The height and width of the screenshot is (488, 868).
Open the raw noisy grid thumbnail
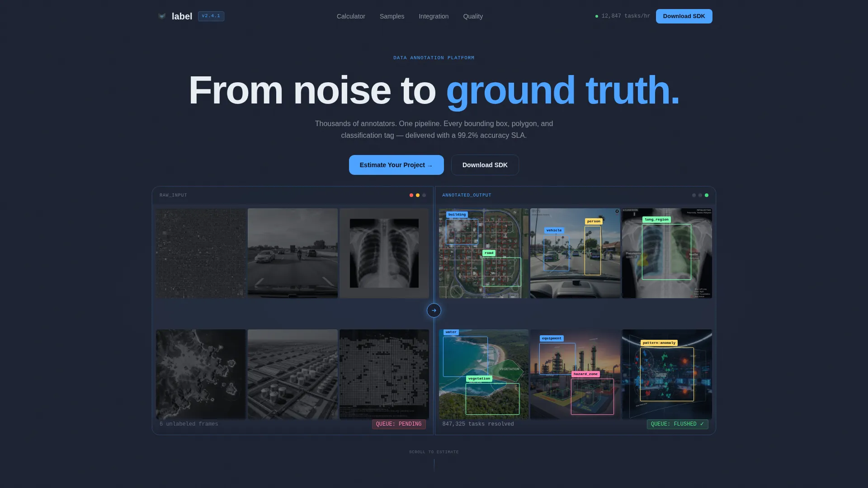[x=201, y=253]
